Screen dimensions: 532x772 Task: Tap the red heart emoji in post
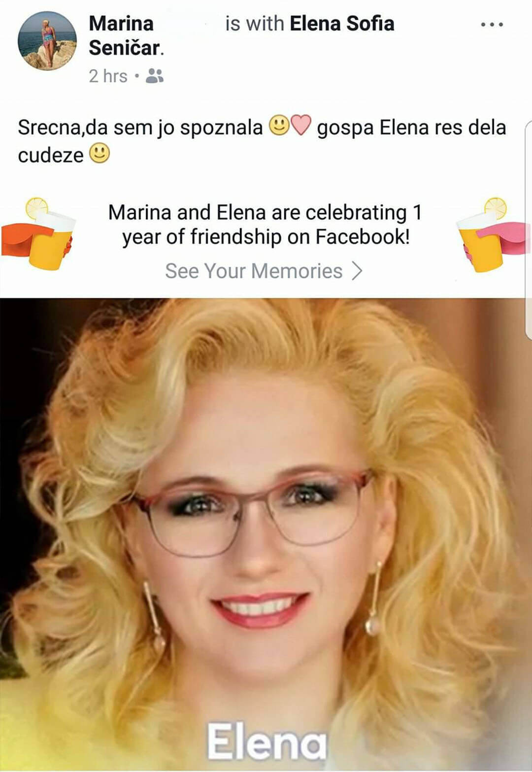coord(301,125)
